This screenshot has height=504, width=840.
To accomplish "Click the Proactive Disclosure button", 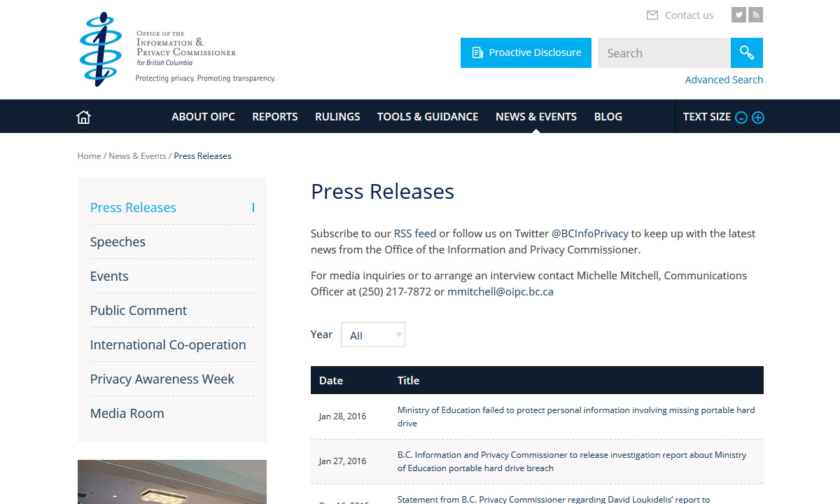I will [526, 53].
